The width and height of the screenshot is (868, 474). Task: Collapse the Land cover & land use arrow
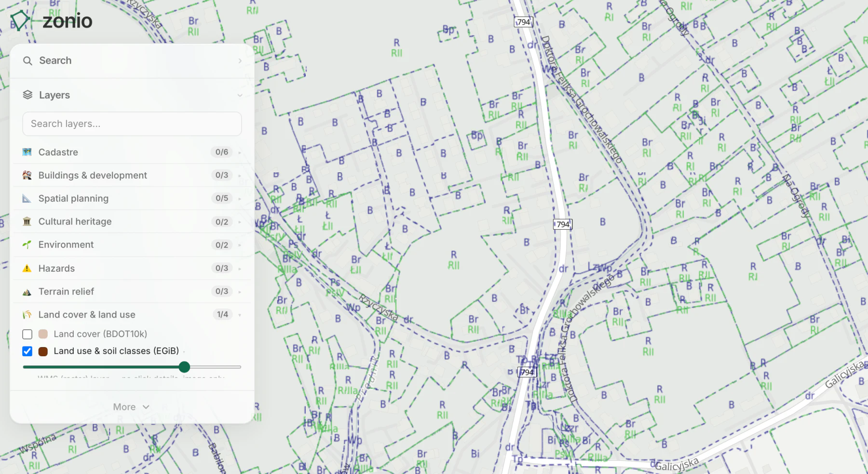240,315
